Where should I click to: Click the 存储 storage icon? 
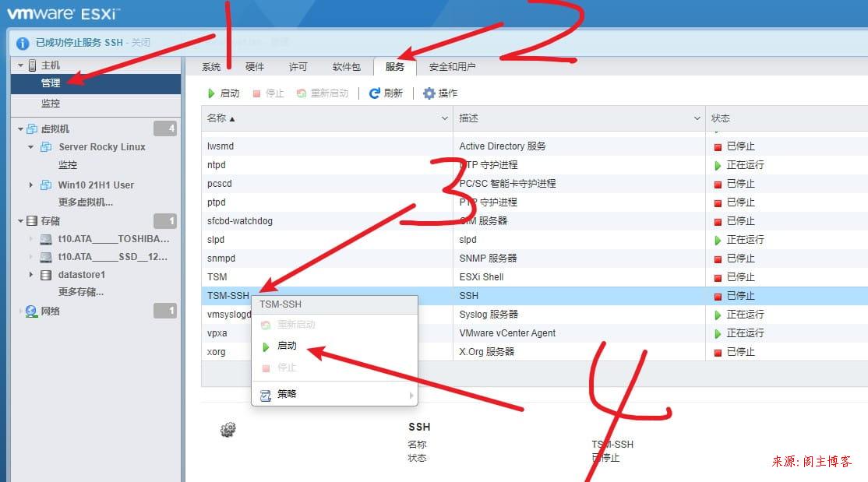click(x=32, y=221)
